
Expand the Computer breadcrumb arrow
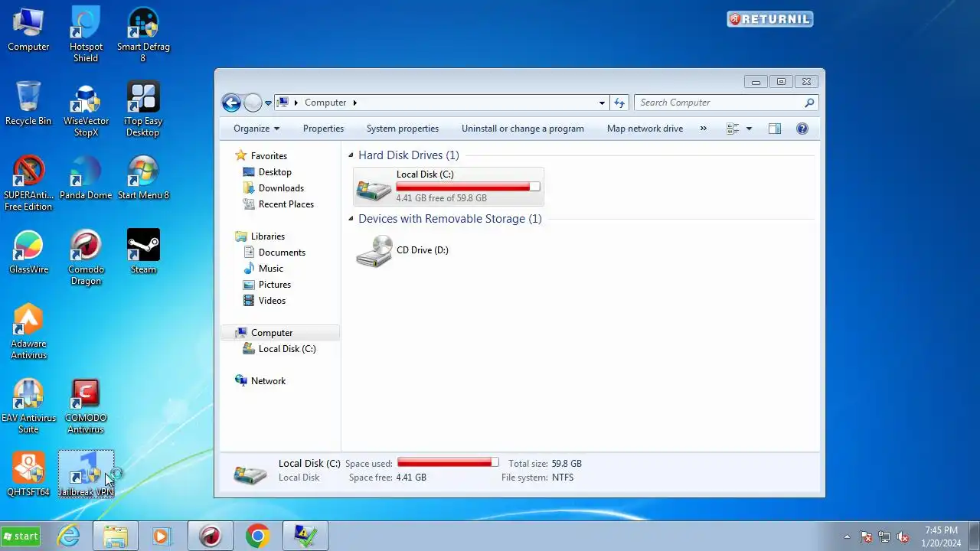click(355, 103)
